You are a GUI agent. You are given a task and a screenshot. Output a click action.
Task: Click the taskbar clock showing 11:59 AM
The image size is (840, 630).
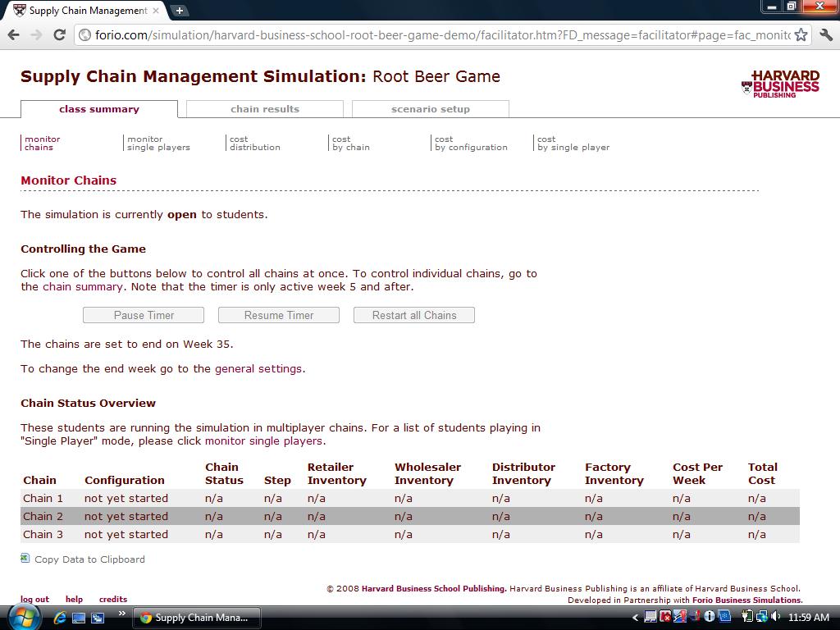coord(808,617)
